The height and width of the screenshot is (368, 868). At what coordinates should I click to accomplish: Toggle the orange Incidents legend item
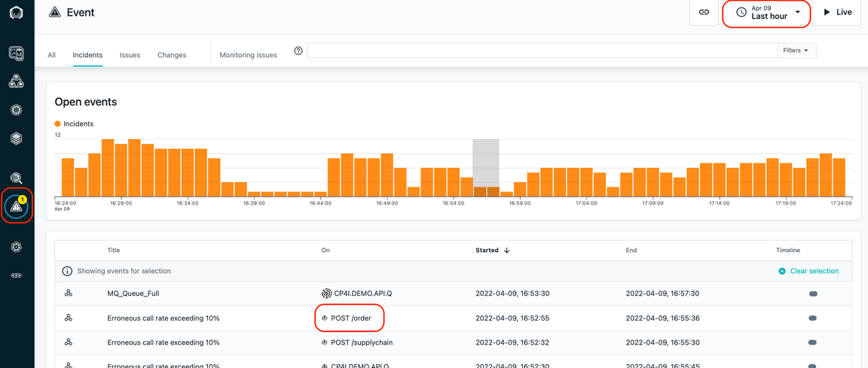coord(74,123)
